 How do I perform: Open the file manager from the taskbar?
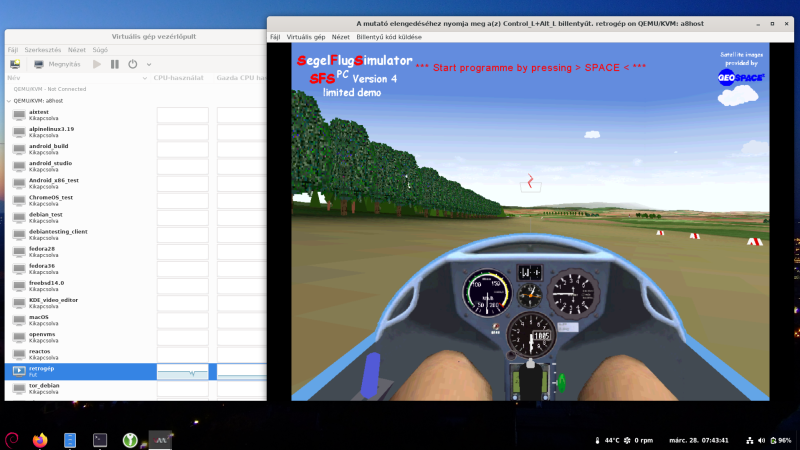pyautogui.click(x=70, y=440)
